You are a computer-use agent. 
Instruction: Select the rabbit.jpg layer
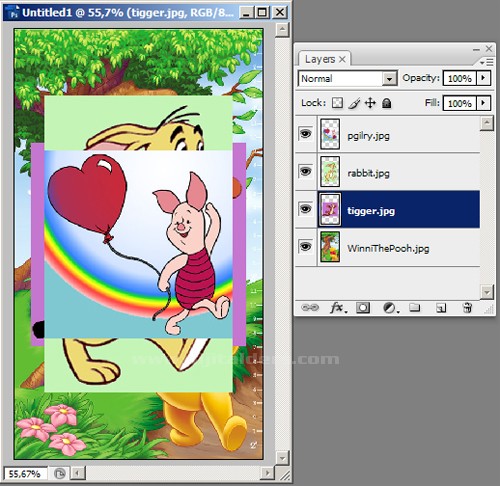(387, 172)
